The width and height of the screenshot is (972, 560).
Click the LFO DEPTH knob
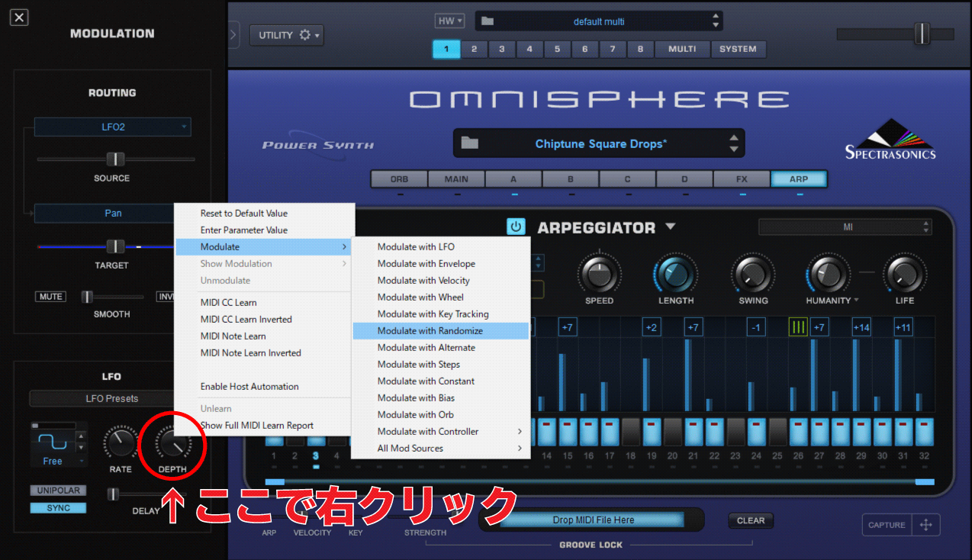[172, 442]
